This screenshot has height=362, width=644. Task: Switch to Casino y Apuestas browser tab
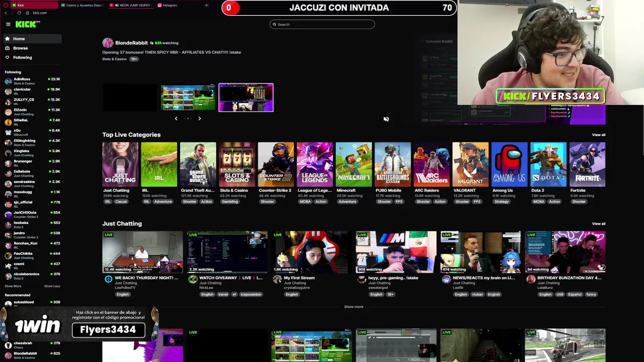click(82, 5)
